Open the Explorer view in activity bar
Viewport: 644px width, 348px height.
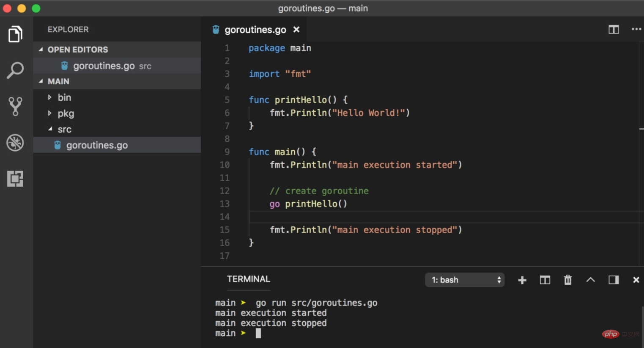[15, 34]
